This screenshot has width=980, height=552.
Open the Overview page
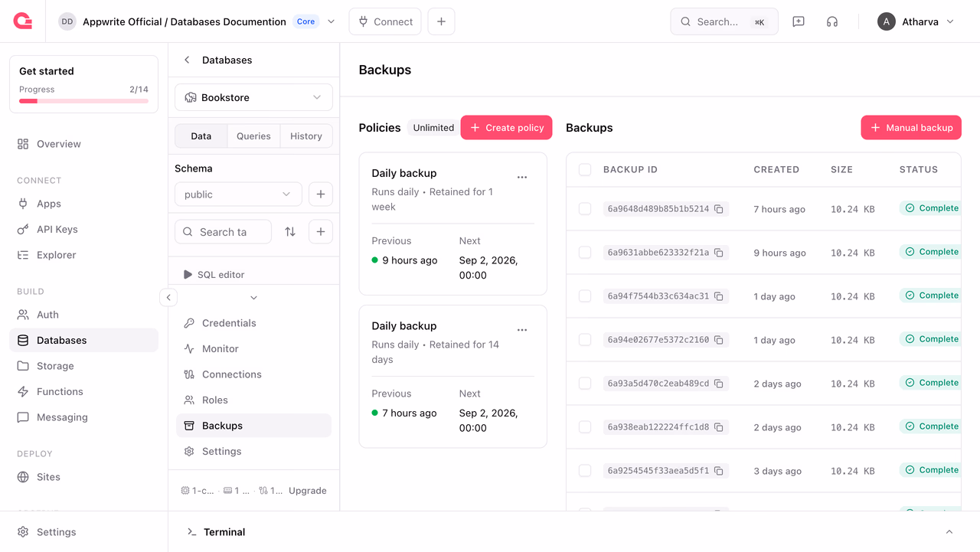[x=83, y=144]
